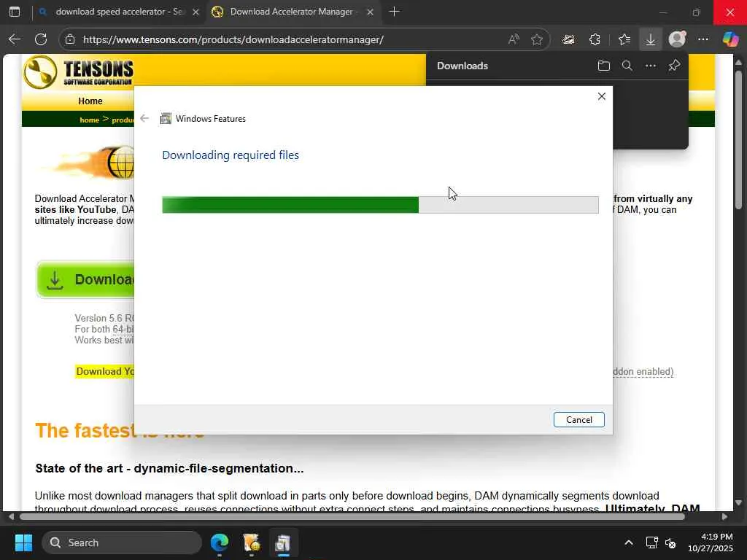Open muted volume tray icon
The width and height of the screenshot is (747, 560).
[x=670, y=542]
